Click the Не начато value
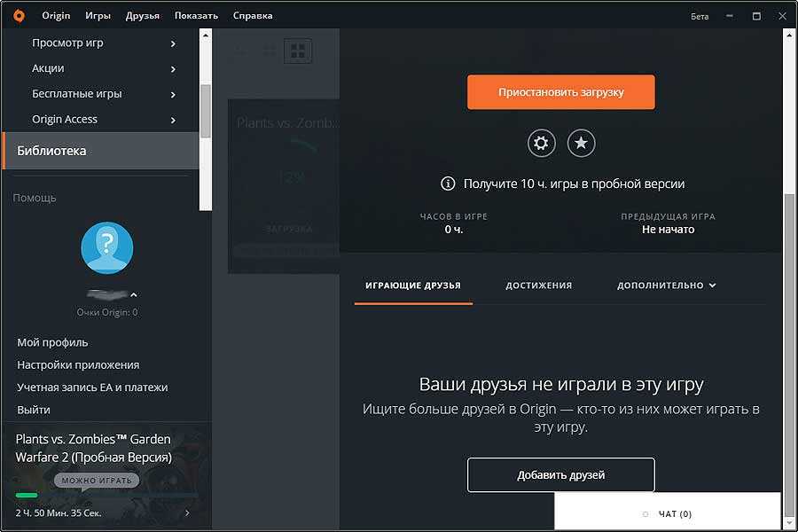The height and width of the screenshot is (532, 798). pyautogui.click(x=668, y=229)
